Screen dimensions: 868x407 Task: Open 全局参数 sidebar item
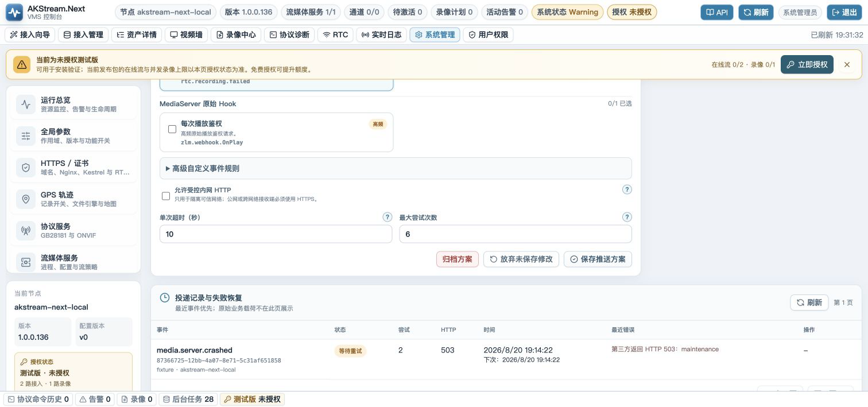click(x=73, y=135)
